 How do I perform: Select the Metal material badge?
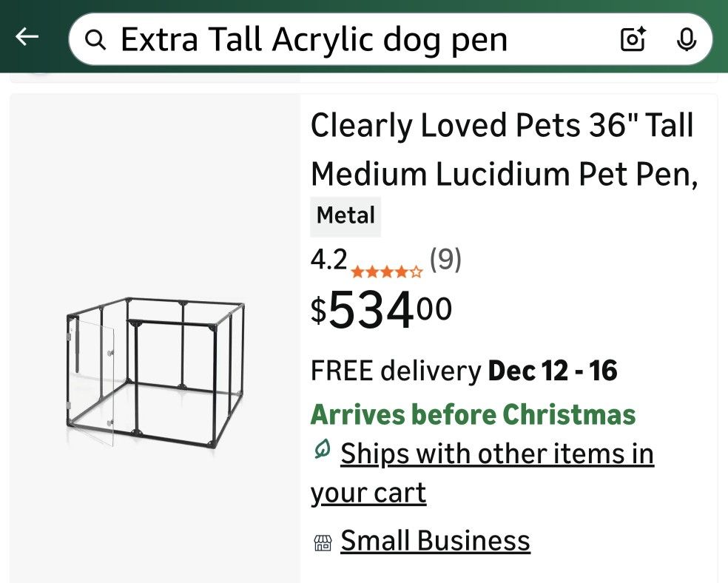[x=346, y=216]
